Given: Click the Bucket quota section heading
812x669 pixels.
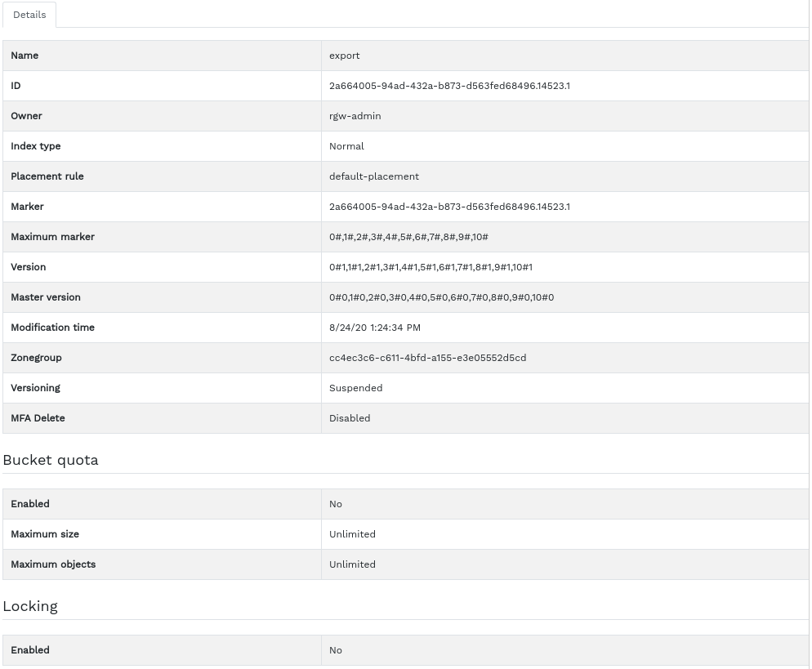Looking at the screenshot, I should 51,460.
